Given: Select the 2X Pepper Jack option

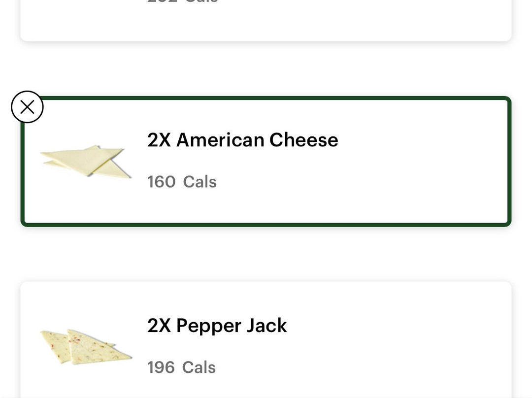Looking at the screenshot, I should click(x=266, y=340).
